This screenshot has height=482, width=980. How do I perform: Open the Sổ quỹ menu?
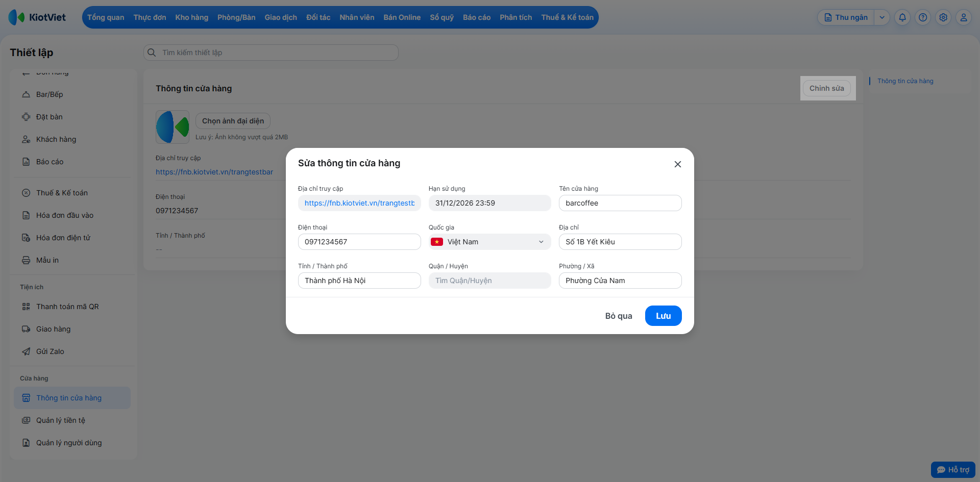click(x=442, y=17)
